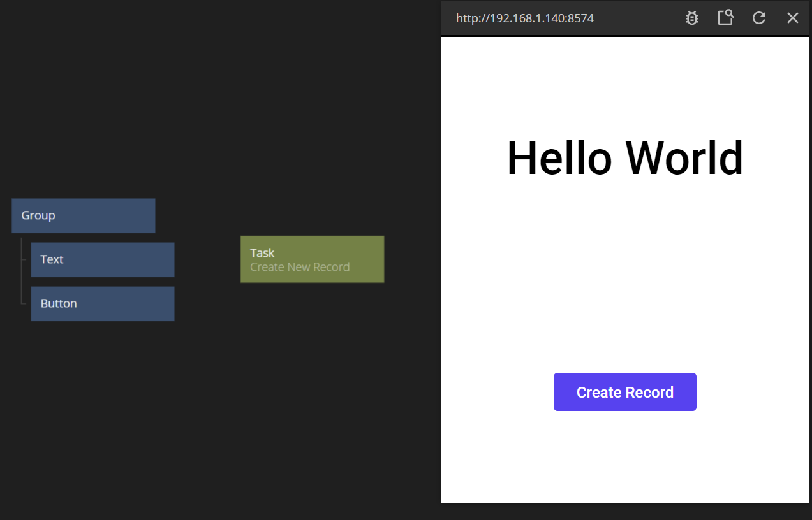Select the Text node under Group
This screenshot has height=520, width=812.
click(102, 259)
